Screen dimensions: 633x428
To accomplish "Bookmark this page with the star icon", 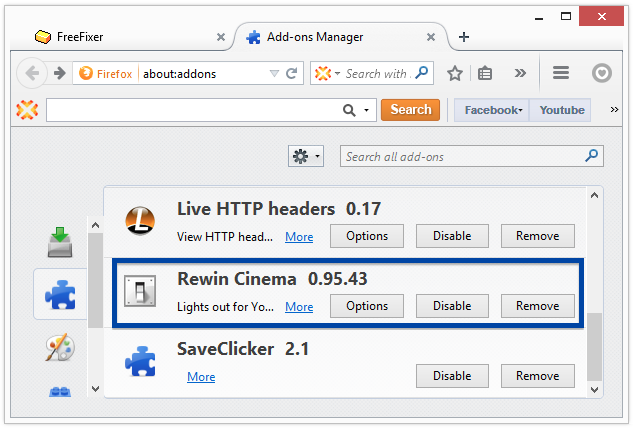I will pos(455,73).
